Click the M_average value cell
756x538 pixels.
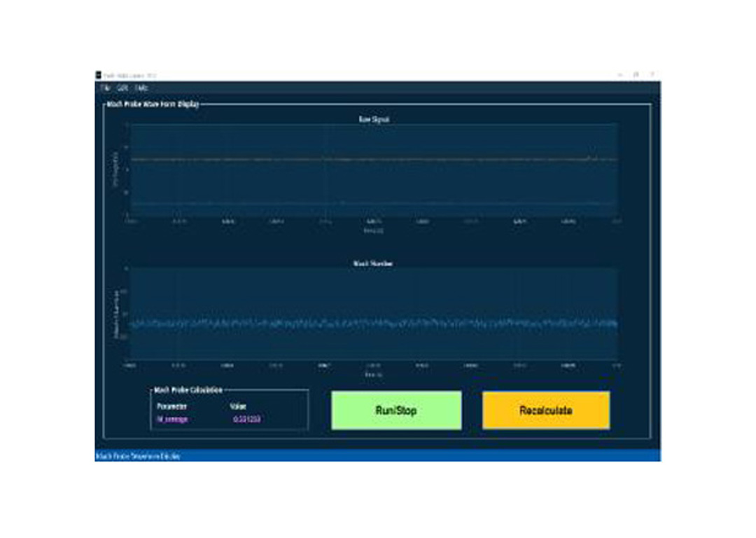pos(247,420)
